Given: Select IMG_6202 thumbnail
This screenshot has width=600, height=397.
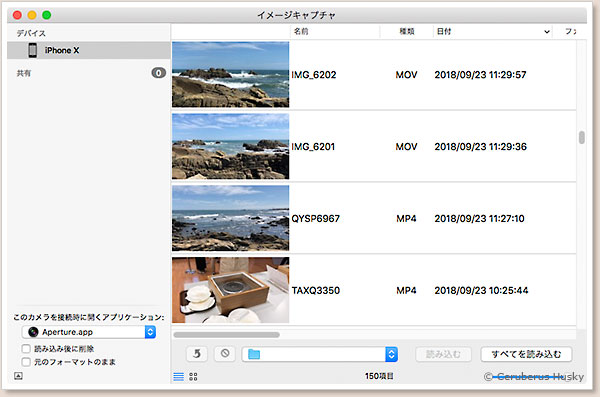Looking at the screenshot, I should [230, 74].
